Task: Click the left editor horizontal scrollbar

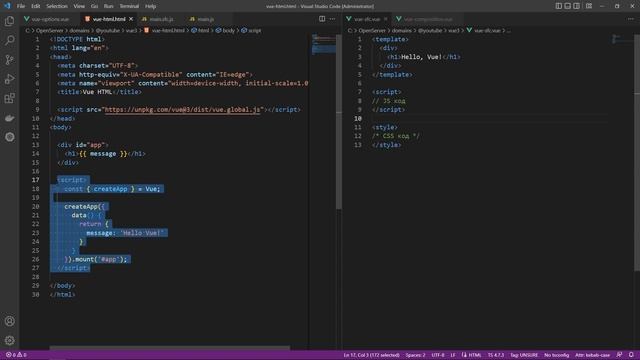Action: (170, 348)
